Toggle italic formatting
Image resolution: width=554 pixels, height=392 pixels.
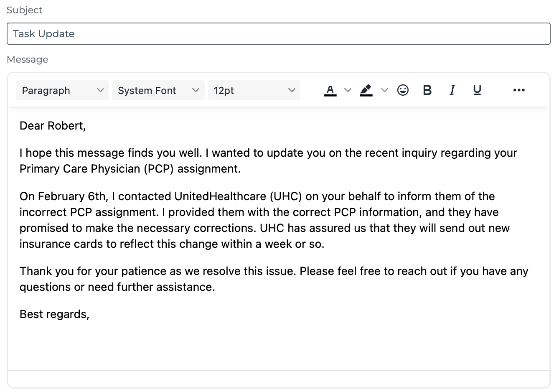[452, 90]
